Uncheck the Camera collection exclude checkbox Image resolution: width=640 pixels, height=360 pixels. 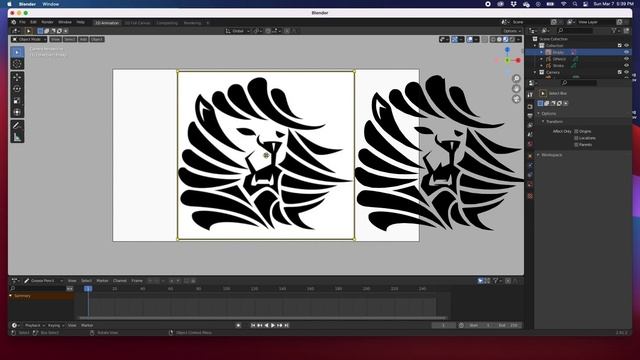[x=620, y=72]
